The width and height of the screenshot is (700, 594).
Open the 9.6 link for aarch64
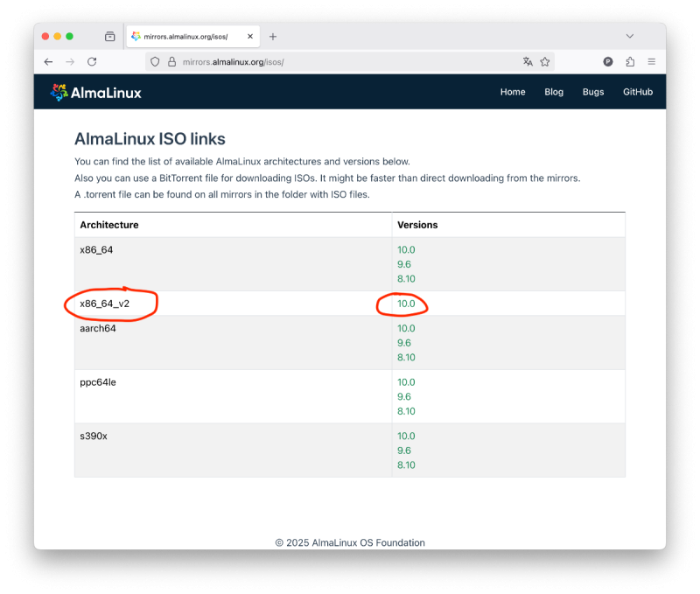pyautogui.click(x=404, y=343)
